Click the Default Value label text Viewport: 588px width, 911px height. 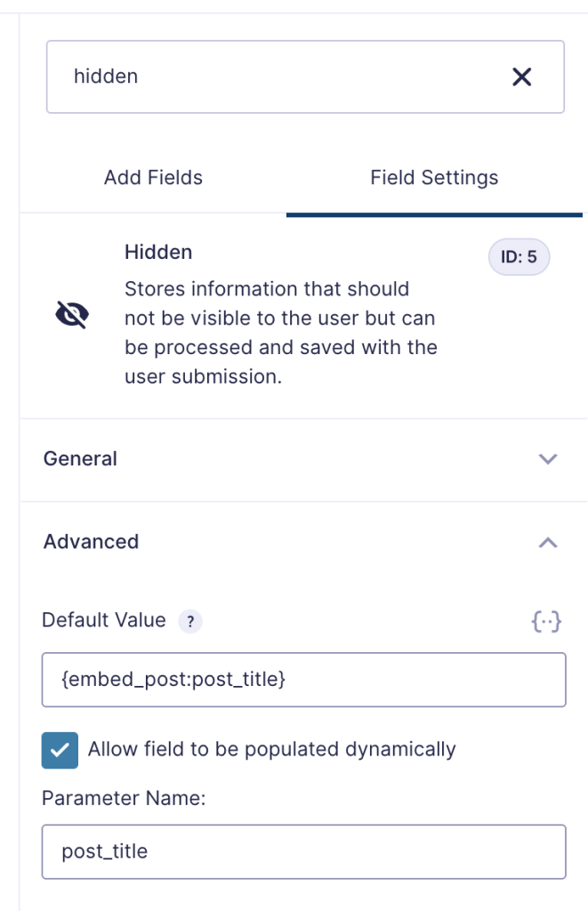[x=104, y=620]
